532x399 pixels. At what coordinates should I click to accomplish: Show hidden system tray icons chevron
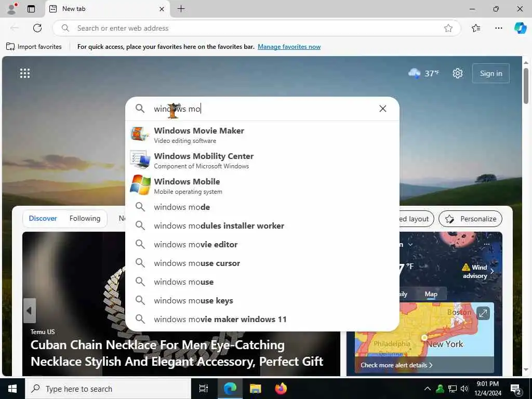[428, 389]
